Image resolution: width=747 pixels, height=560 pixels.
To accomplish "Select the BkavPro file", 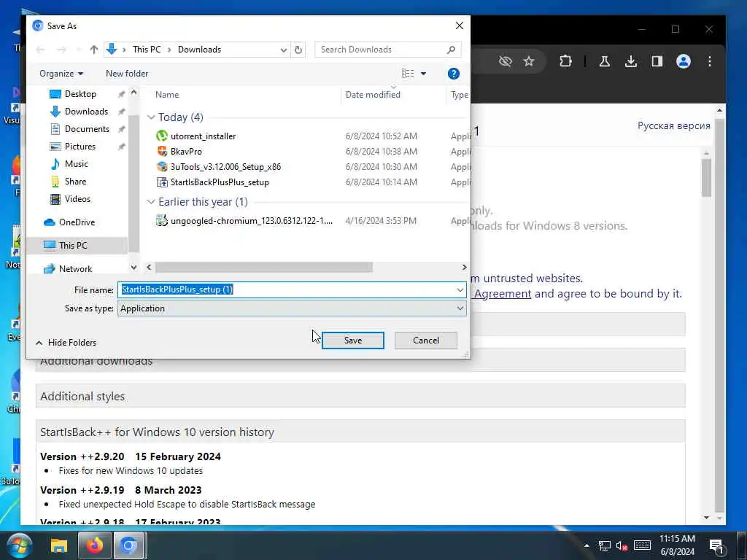I will pos(186,152).
